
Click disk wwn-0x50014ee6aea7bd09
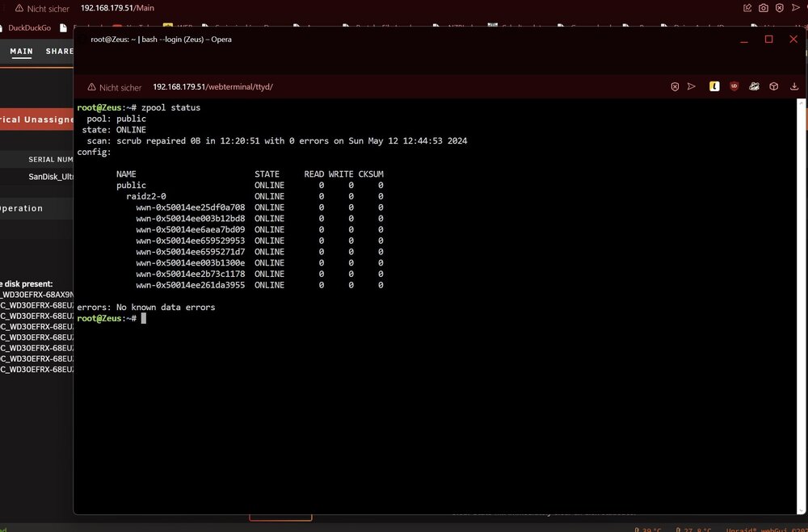tap(191, 230)
